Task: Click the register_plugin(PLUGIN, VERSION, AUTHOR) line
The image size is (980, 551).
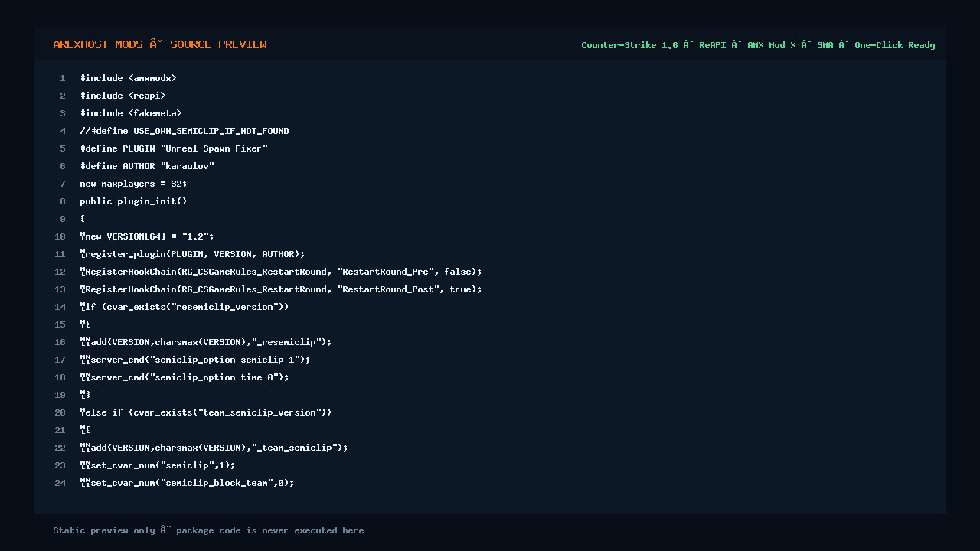Action: click(192, 254)
